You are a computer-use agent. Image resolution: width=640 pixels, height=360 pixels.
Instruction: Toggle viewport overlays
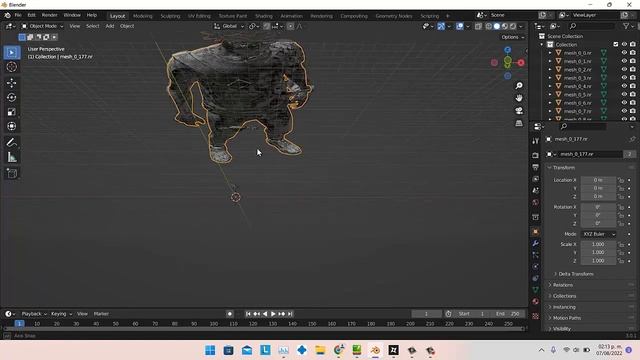[460, 26]
